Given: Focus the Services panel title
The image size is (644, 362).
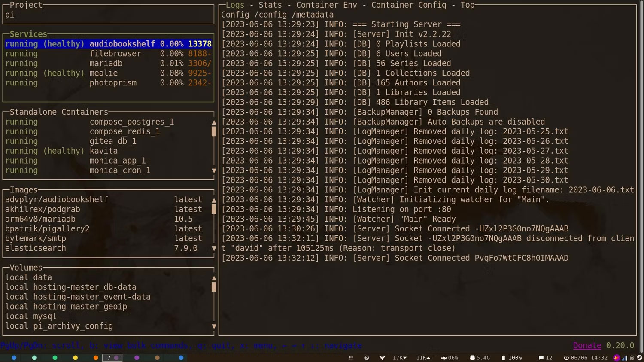Looking at the screenshot, I should 28,34.
